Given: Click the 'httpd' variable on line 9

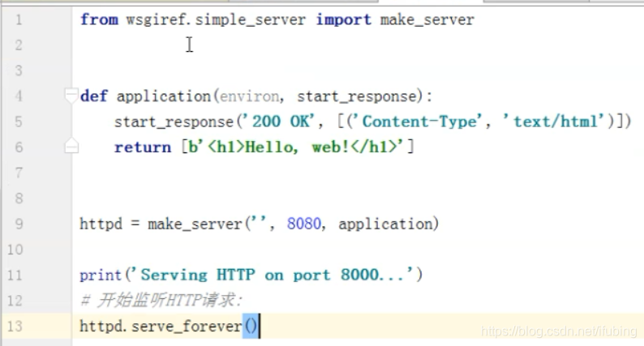Looking at the screenshot, I should click(x=101, y=224).
